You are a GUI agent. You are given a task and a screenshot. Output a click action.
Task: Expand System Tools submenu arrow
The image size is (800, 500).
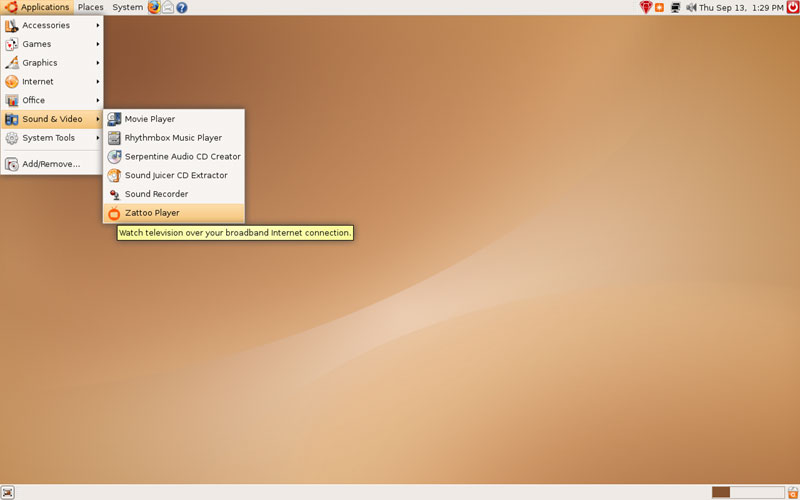(x=97, y=138)
